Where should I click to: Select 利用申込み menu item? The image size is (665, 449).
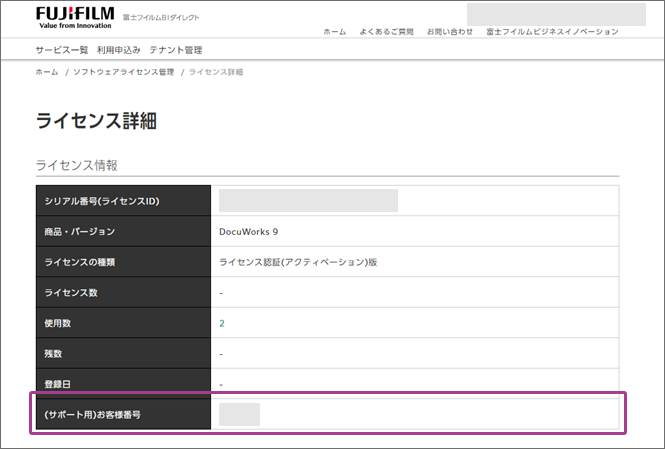click(118, 50)
